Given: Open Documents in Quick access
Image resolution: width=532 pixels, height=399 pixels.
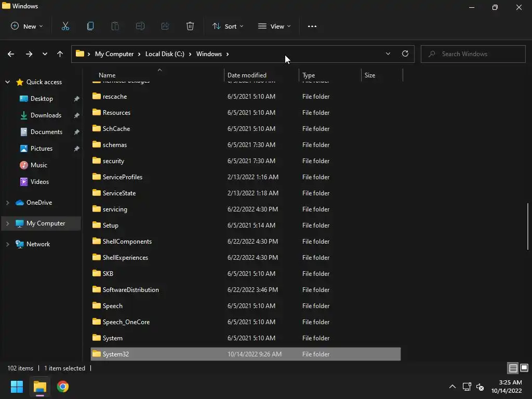Looking at the screenshot, I should [x=46, y=132].
